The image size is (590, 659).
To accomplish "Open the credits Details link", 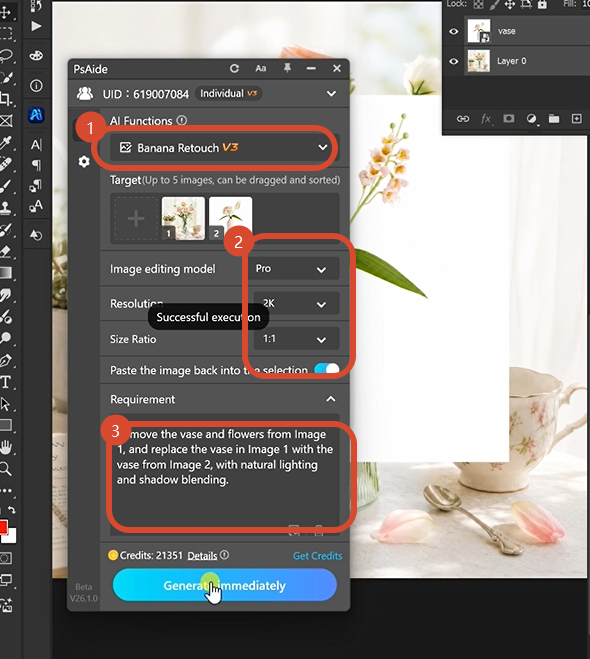I will click(202, 556).
